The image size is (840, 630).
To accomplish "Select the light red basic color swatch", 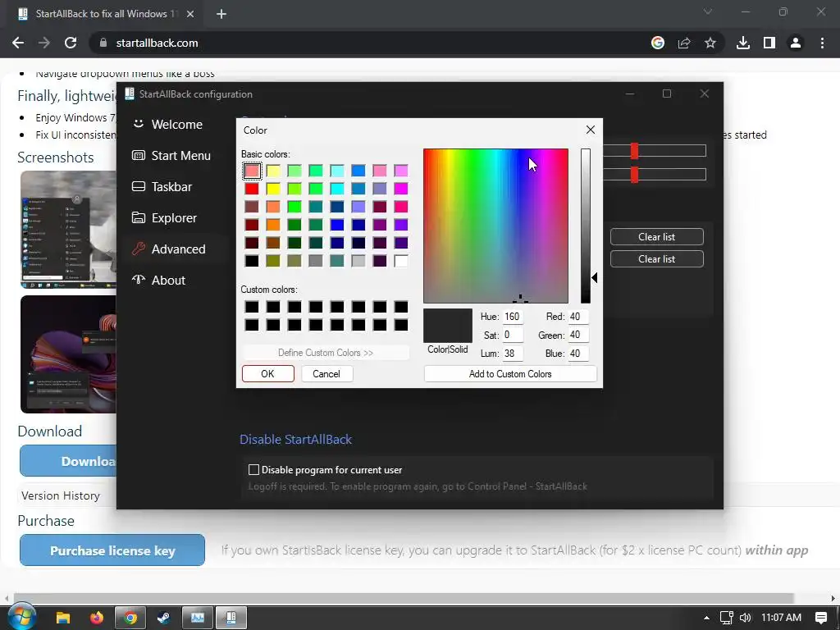I will [252, 171].
